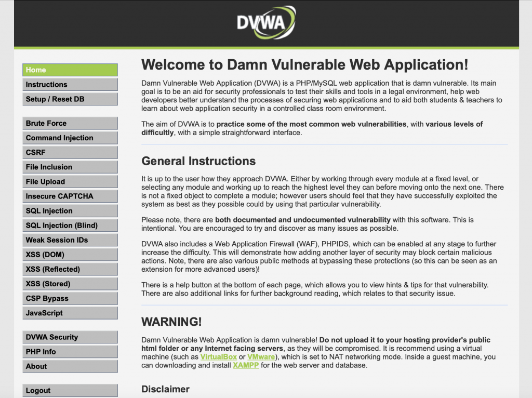Follow the XAMPP link
The image size is (532, 398).
246,365
